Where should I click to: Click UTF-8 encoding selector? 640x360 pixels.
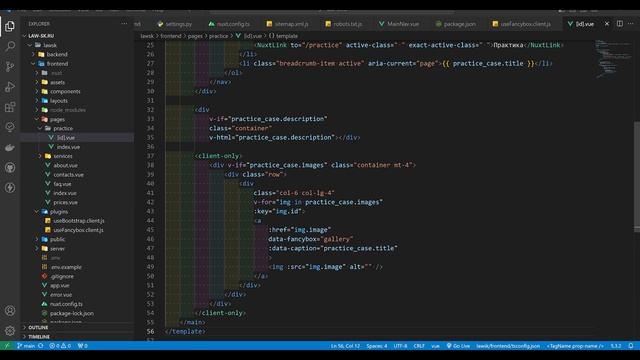coord(400,346)
